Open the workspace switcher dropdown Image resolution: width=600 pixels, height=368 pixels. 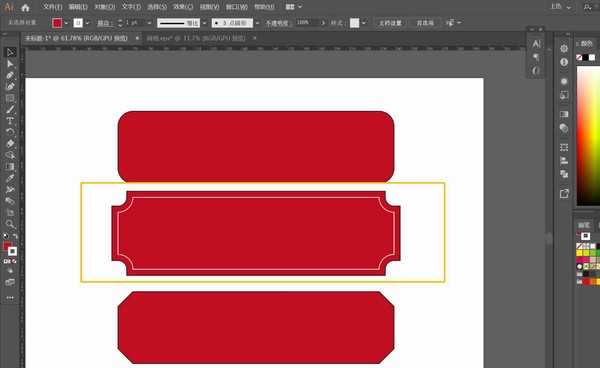tap(293, 7)
